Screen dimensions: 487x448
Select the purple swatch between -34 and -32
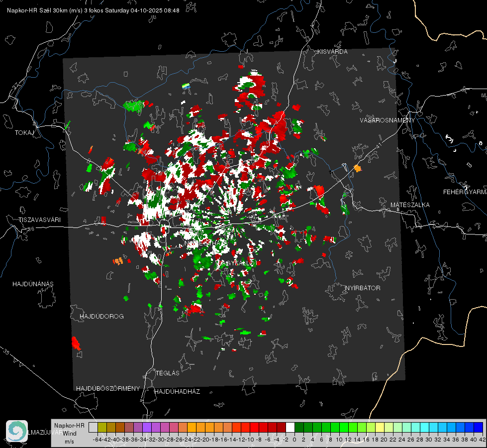tap(147, 428)
